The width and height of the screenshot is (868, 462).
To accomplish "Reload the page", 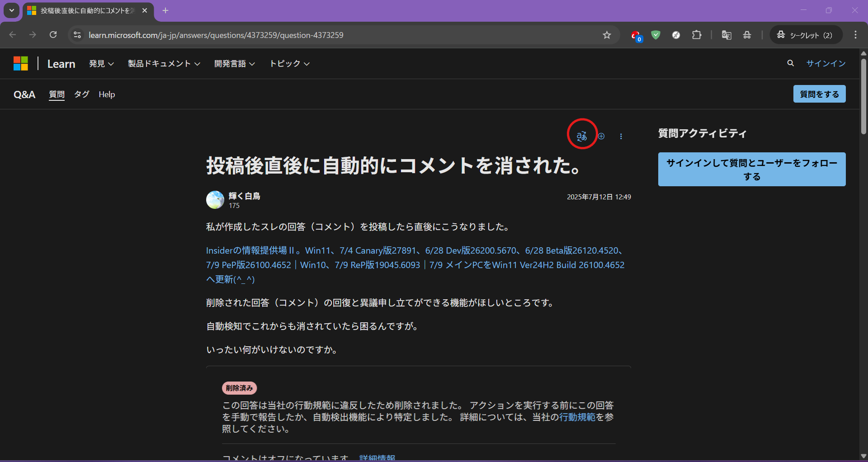I will point(53,35).
